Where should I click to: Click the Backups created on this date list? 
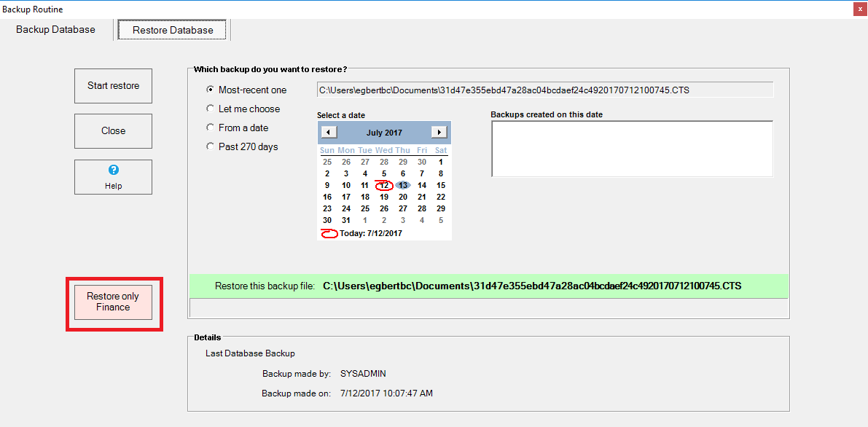click(631, 149)
